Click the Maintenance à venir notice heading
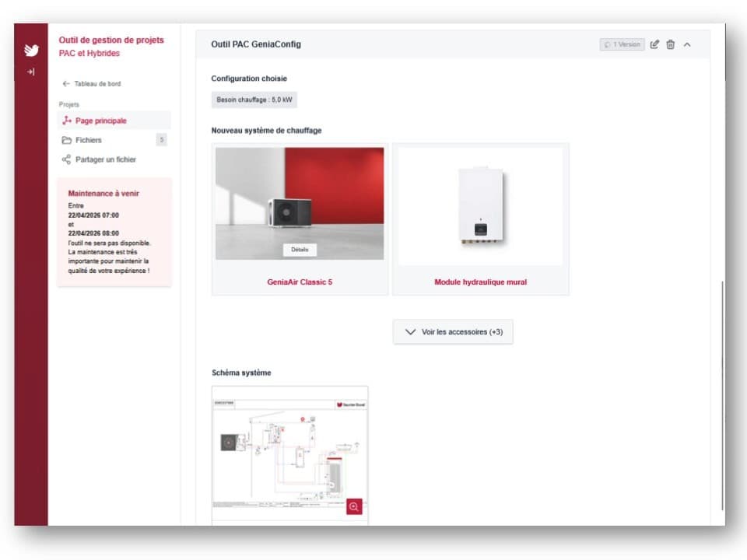The width and height of the screenshot is (747, 560). pos(103,194)
